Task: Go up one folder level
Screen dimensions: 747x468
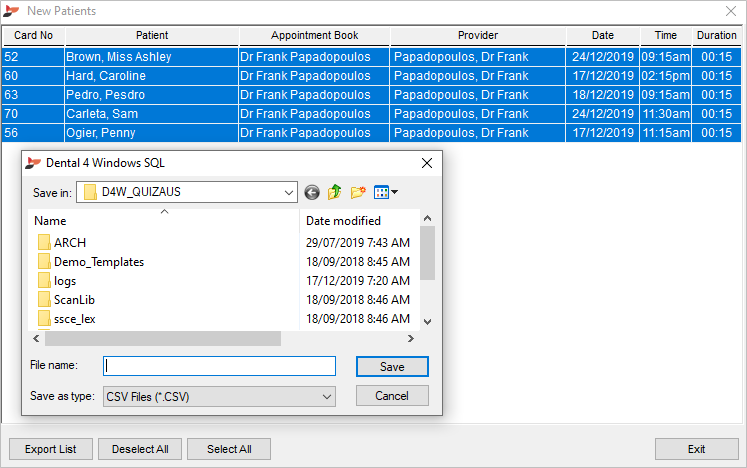Action: pyautogui.click(x=334, y=192)
